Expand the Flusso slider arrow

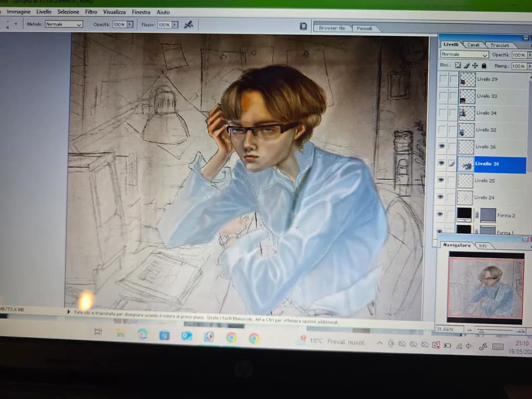[x=175, y=25]
